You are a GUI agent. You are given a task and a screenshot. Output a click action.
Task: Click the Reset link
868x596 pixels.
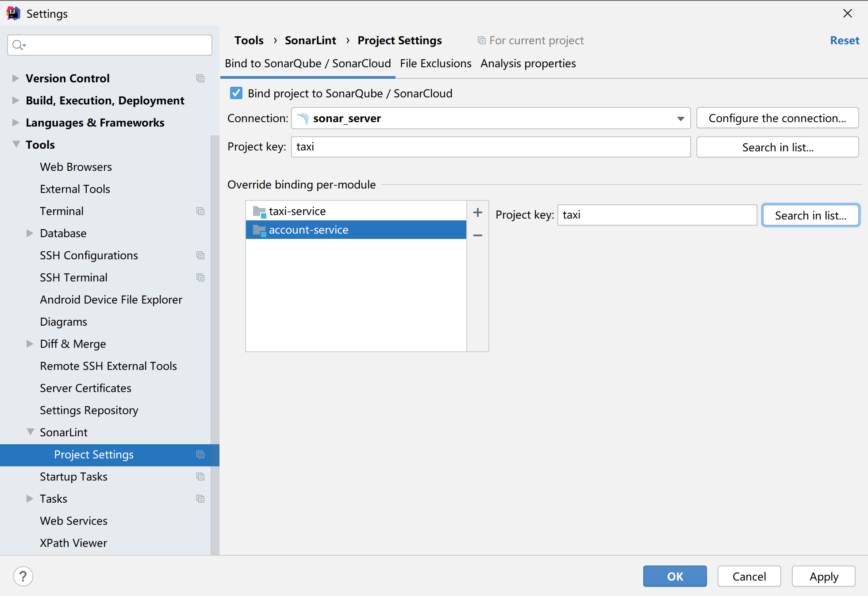point(844,41)
